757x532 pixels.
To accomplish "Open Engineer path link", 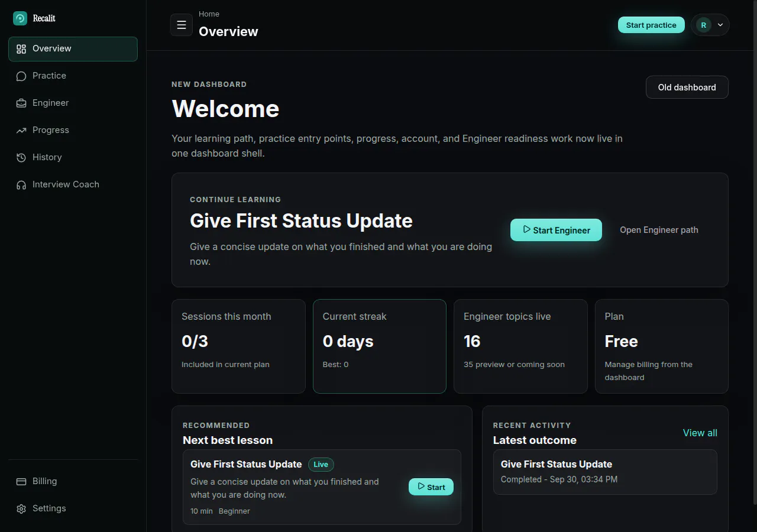I will click(x=659, y=230).
